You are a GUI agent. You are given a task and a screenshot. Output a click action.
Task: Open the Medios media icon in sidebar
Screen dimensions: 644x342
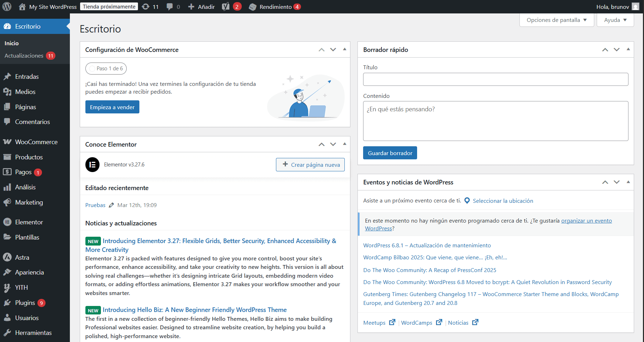coord(7,92)
